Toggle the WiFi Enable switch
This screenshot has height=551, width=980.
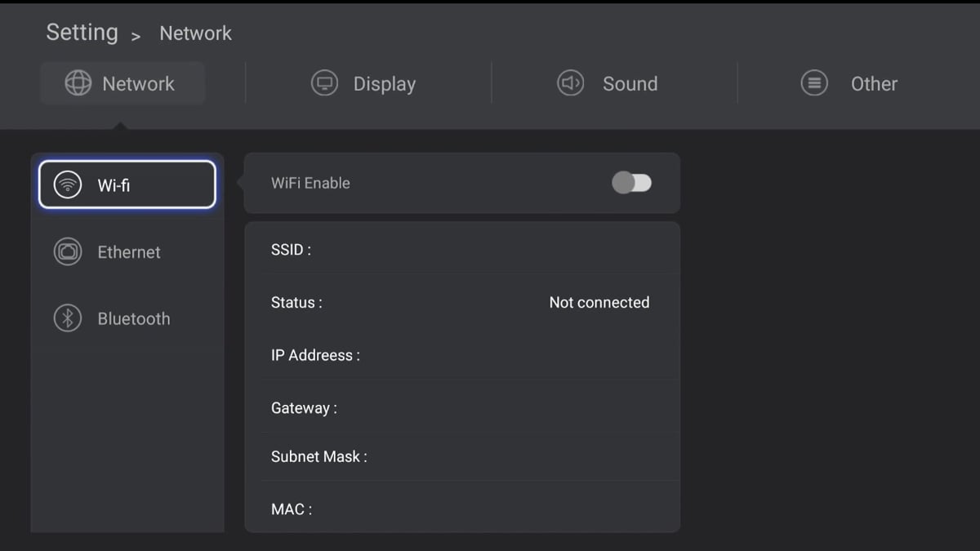pos(631,183)
